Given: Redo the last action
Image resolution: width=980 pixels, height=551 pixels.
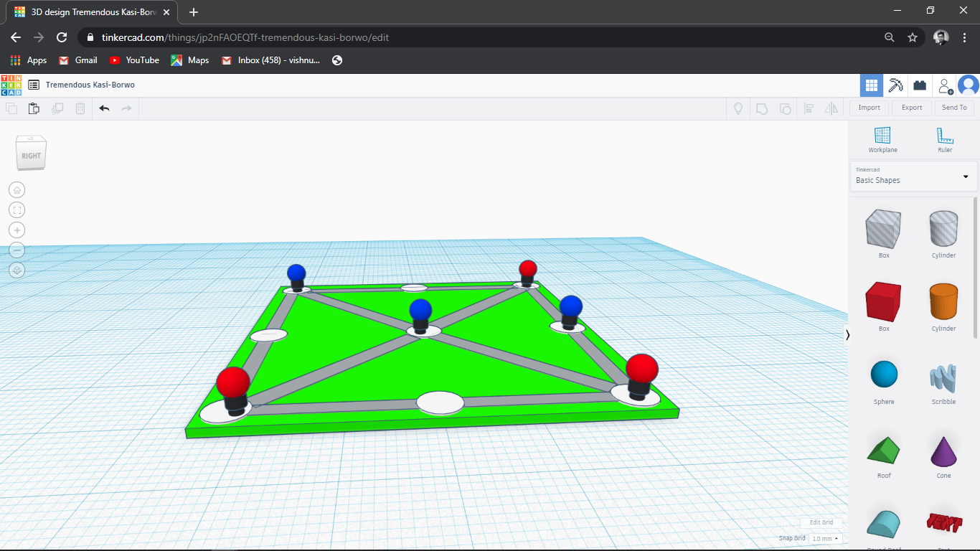Looking at the screenshot, I should 127,108.
